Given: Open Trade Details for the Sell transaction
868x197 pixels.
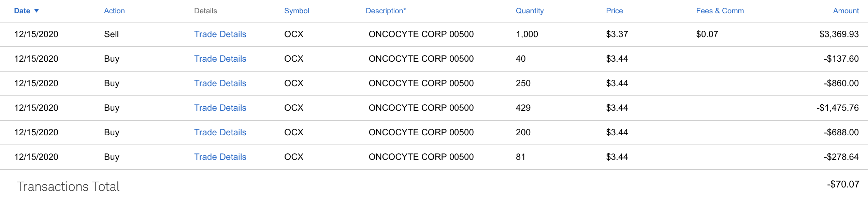Looking at the screenshot, I should pyautogui.click(x=220, y=34).
